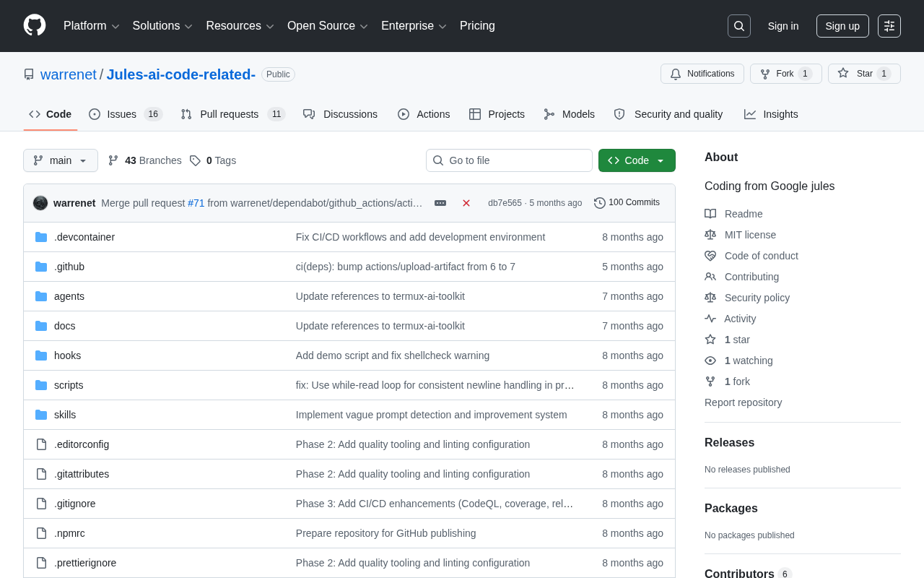This screenshot has height=578, width=924.
Task: Click the Readme book icon
Action: coord(710,214)
